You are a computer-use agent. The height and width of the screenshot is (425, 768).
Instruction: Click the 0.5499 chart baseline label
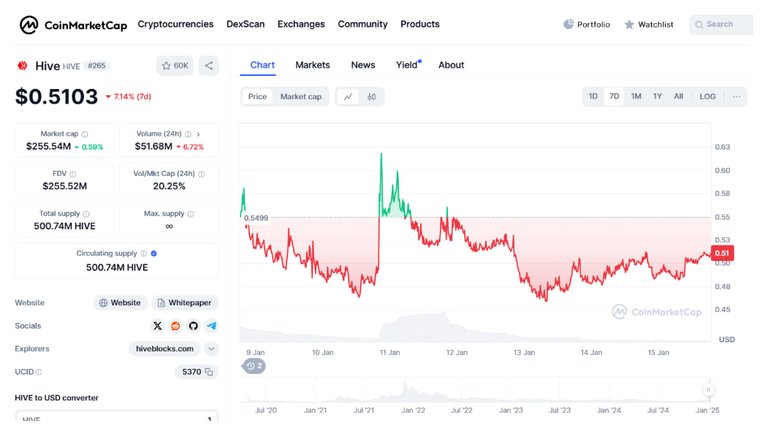pos(256,218)
